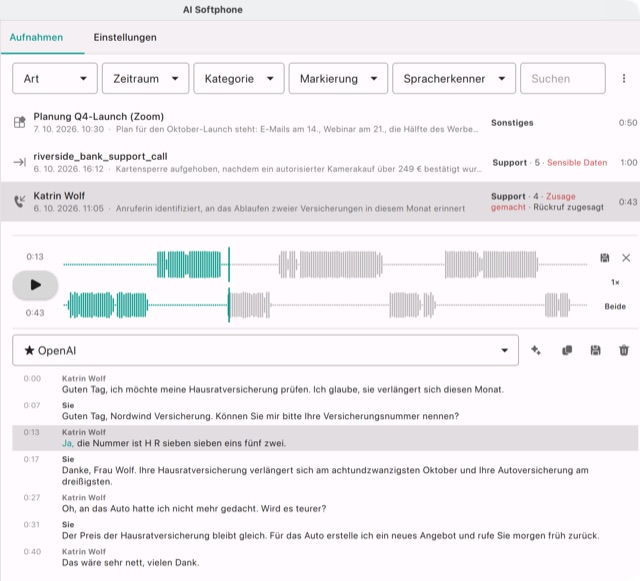Image resolution: width=640 pixels, height=581 pixels.
Task: Open the Kategorie filter dropdown
Action: 239,78
